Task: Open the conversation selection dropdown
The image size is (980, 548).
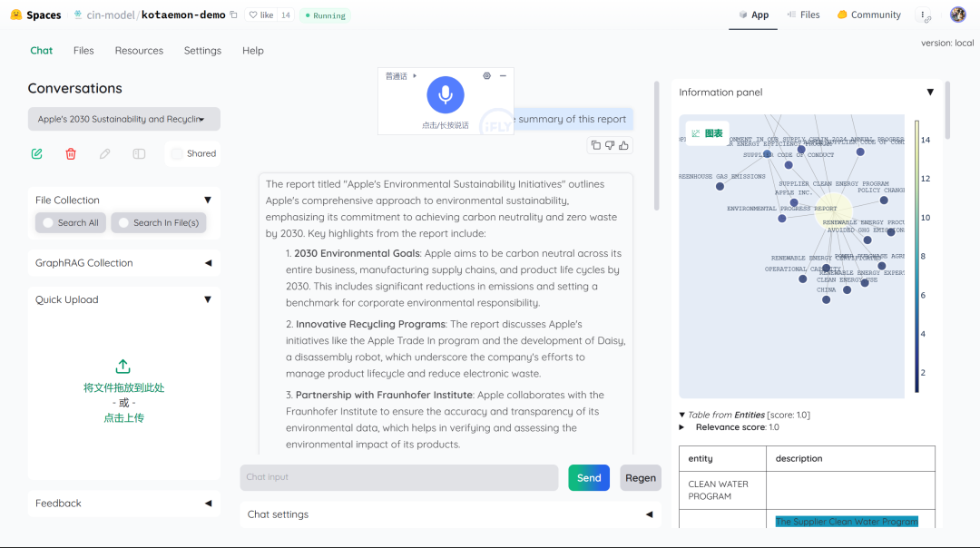Action: (x=123, y=119)
